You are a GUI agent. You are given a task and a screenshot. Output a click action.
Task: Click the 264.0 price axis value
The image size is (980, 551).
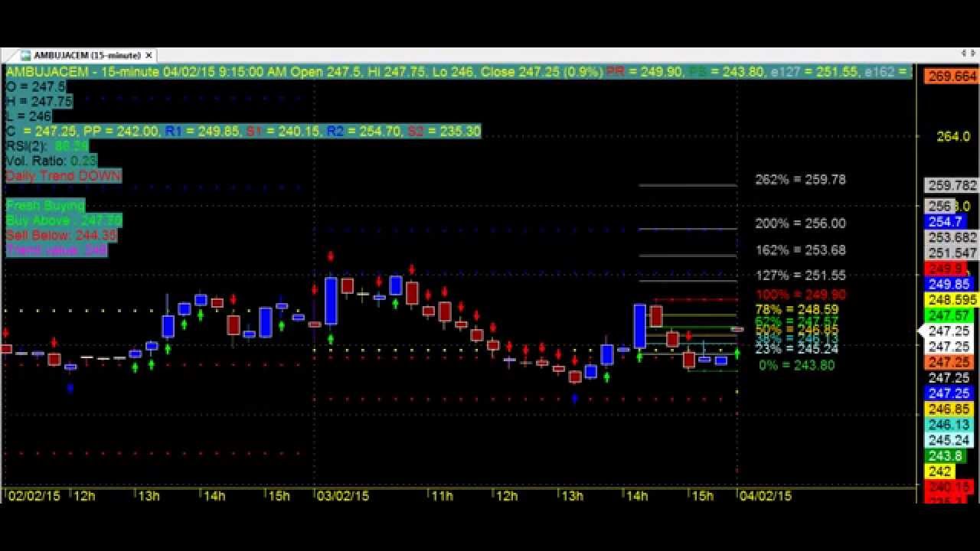point(953,136)
